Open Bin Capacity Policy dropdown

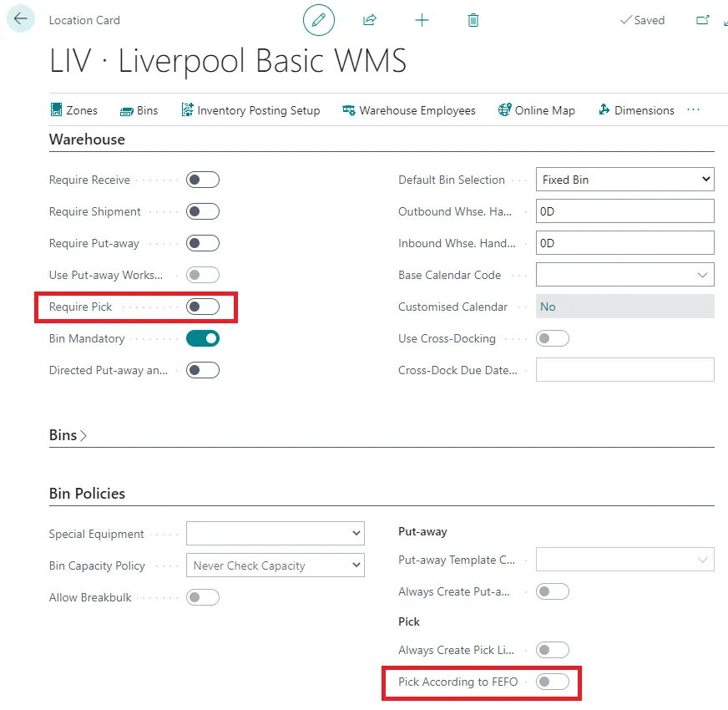coord(276,565)
